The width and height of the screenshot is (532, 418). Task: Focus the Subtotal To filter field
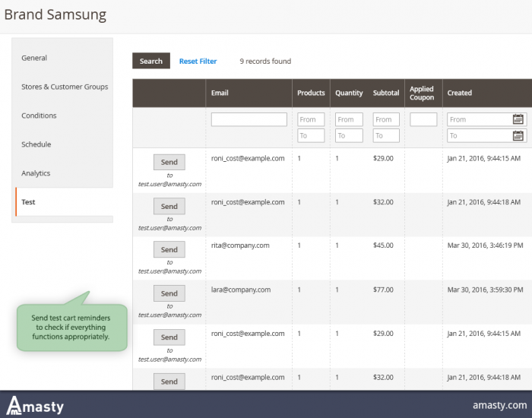tap(386, 136)
